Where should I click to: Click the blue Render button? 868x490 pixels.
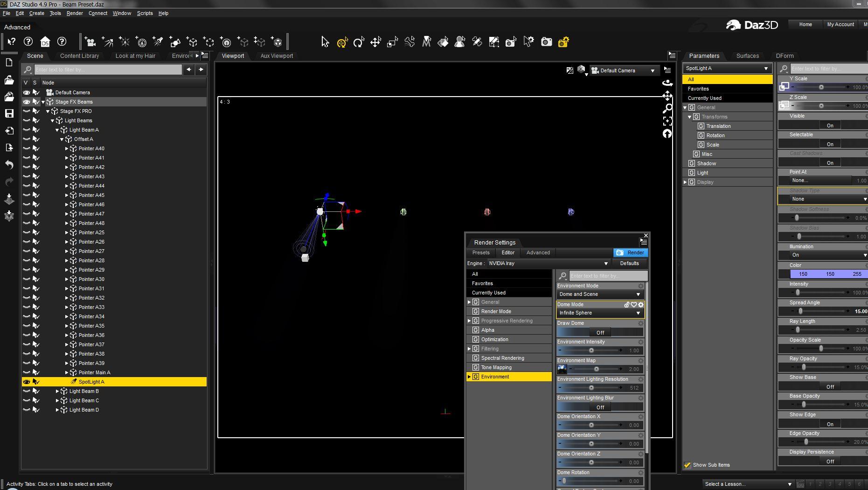click(x=631, y=252)
